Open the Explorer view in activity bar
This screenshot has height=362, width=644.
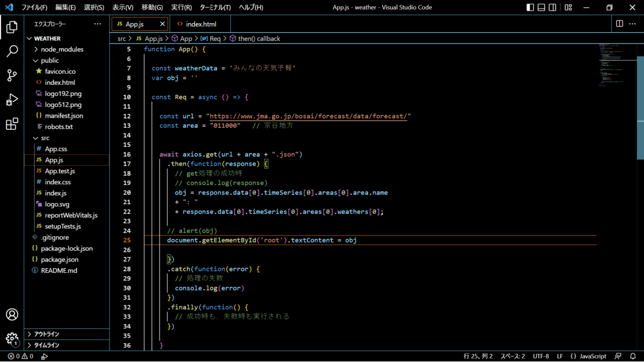12,27
